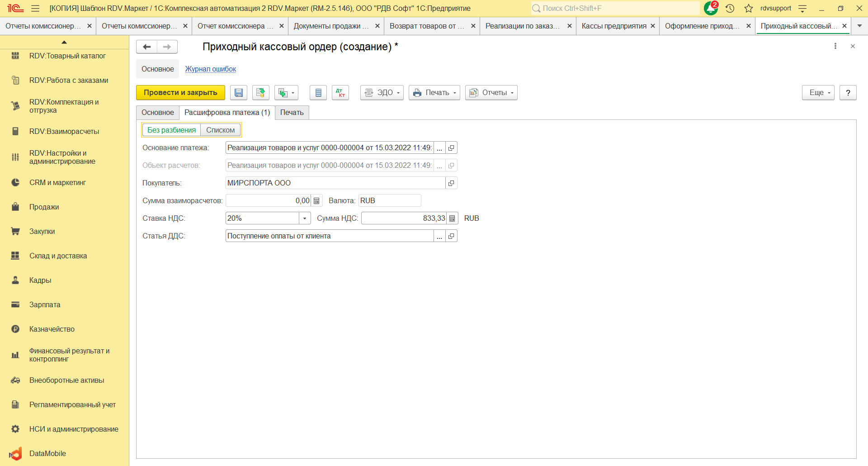Screen dimensions: 868x466
Task: Select the Основное navigation button
Action: pos(158,69)
